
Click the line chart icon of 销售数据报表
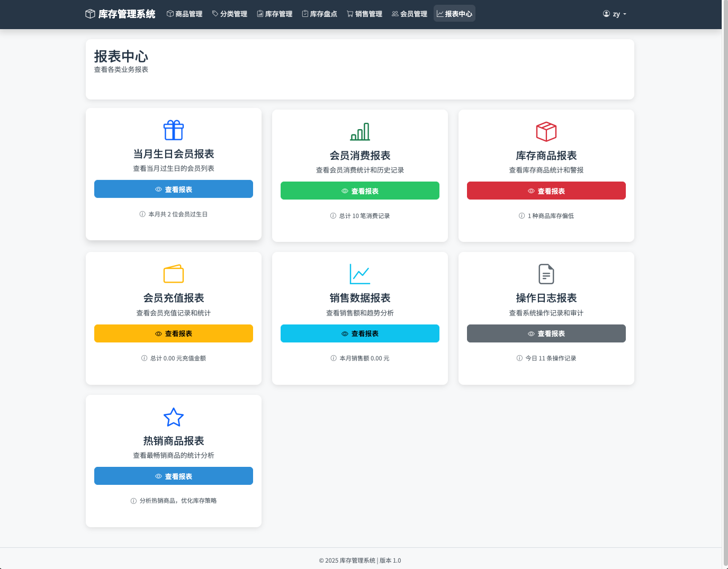[x=360, y=274]
